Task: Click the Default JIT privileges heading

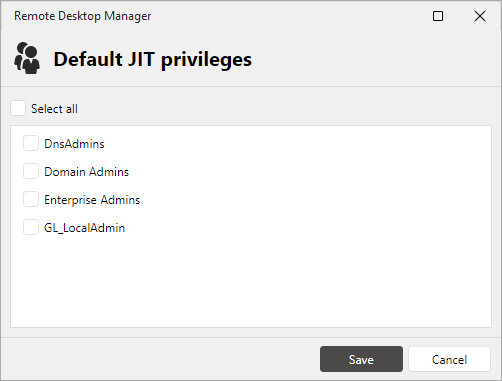Action: [153, 60]
